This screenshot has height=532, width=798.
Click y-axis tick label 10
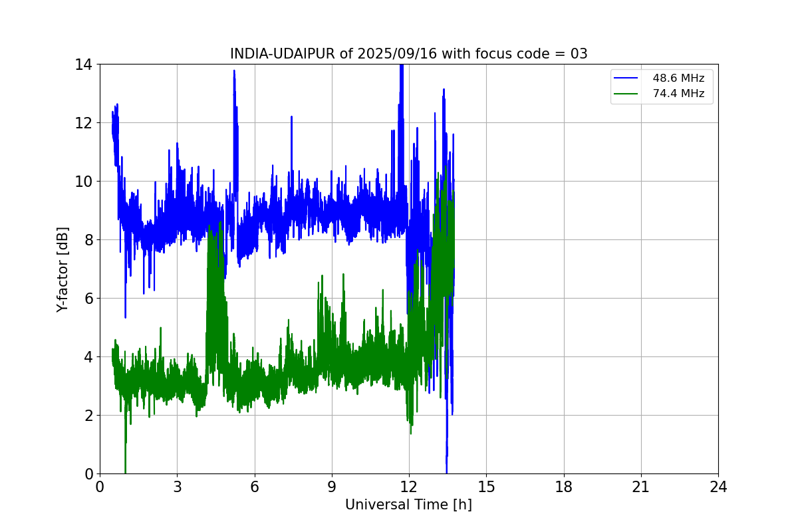pyautogui.click(x=84, y=182)
